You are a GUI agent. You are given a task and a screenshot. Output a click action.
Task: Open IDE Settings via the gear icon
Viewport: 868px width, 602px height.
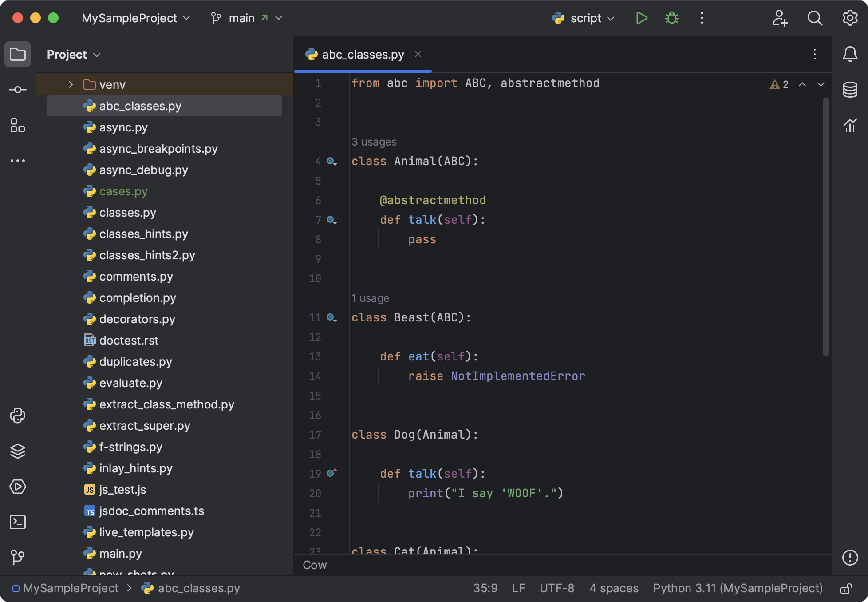click(850, 18)
